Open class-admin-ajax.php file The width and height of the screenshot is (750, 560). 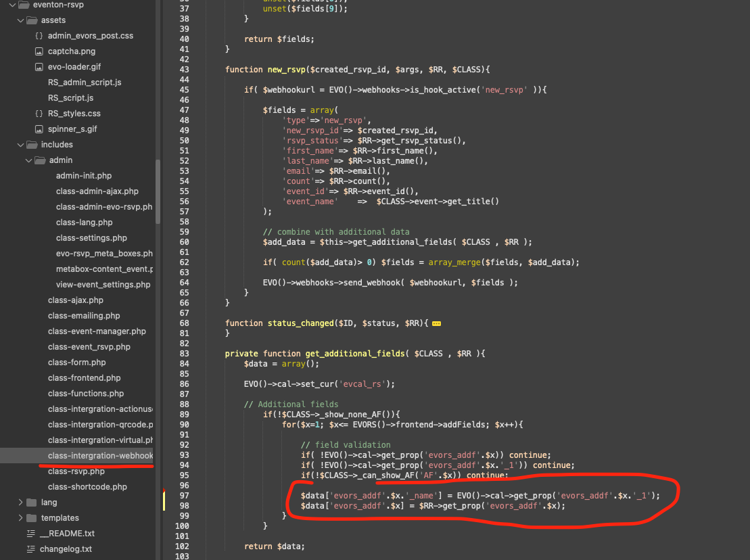coord(97,191)
